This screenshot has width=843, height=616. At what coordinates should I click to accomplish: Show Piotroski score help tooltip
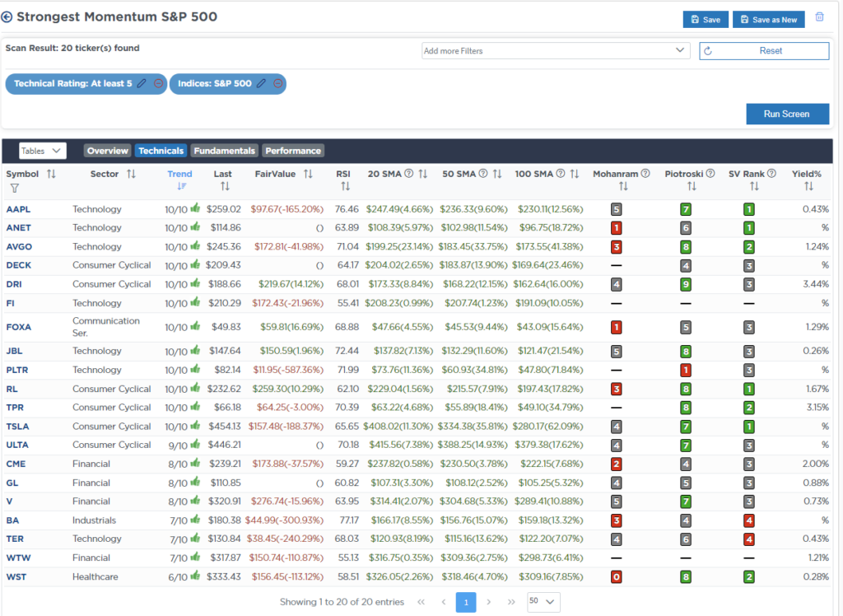click(710, 173)
